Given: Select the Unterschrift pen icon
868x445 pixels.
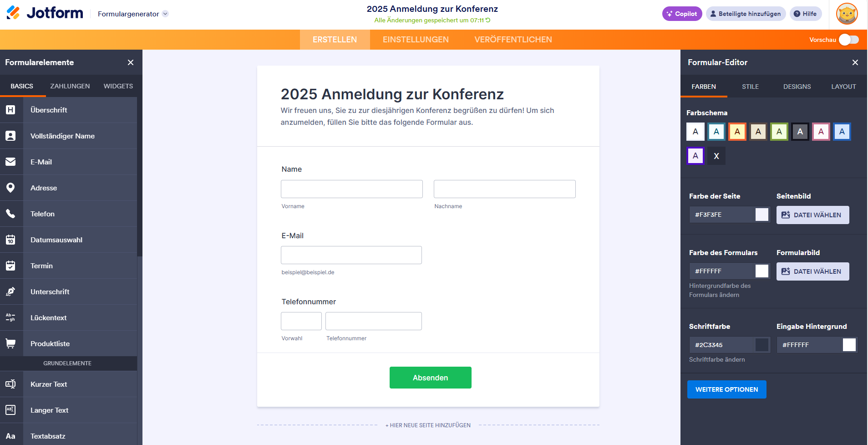Looking at the screenshot, I should (10, 292).
